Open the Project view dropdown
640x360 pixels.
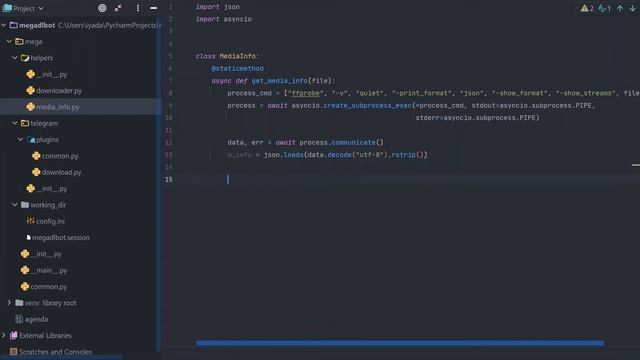coord(23,8)
